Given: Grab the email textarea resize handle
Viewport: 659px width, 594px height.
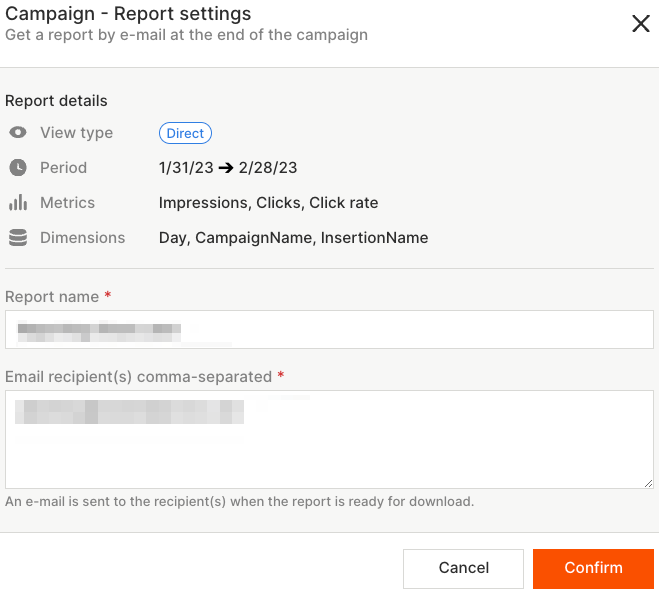Looking at the screenshot, I should [x=648, y=483].
